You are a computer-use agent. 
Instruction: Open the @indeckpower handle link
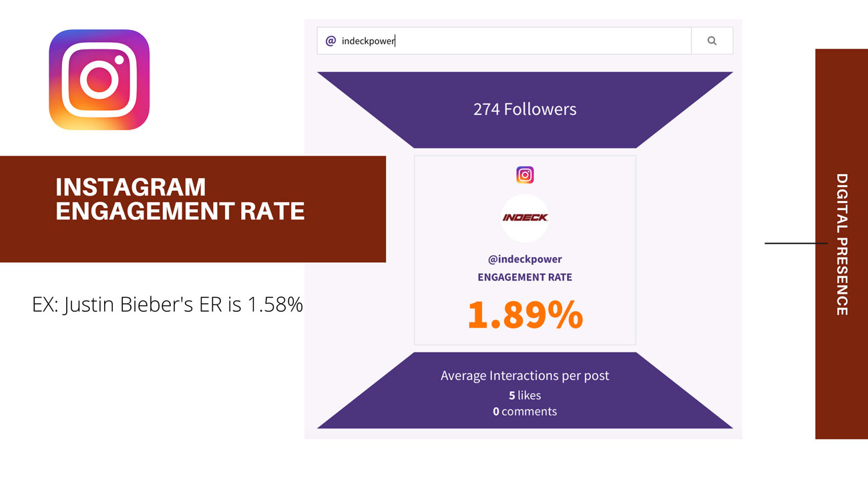525,259
